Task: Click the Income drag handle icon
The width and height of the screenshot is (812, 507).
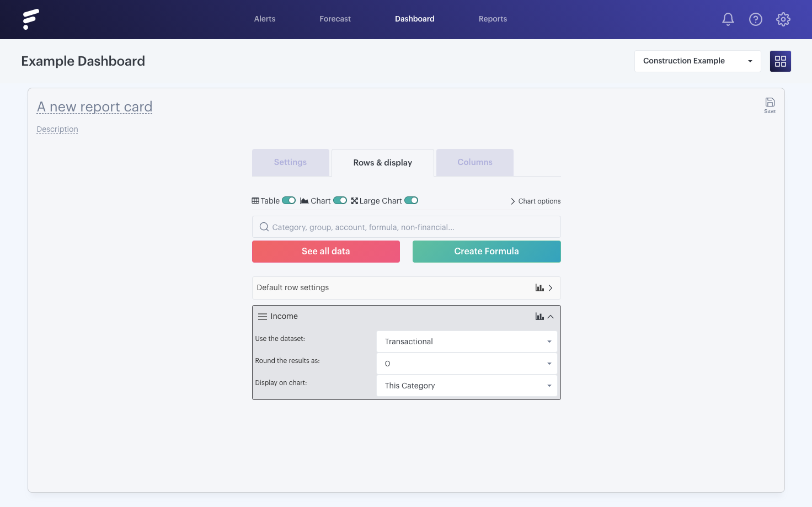Action: coord(263,317)
